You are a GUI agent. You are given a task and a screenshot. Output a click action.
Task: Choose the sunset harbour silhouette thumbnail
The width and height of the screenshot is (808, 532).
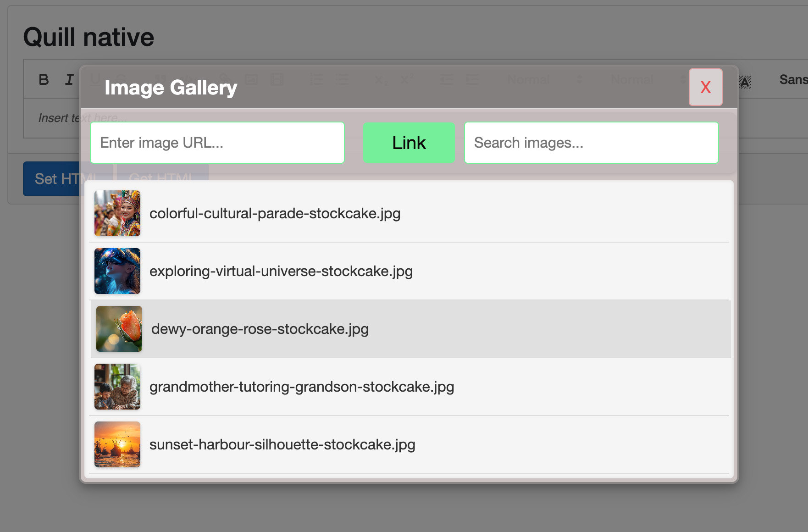point(117,444)
